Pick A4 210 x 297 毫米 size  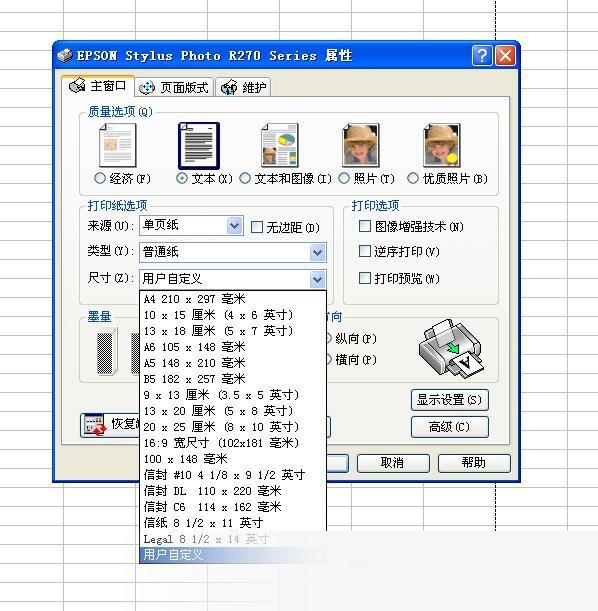click(233, 299)
